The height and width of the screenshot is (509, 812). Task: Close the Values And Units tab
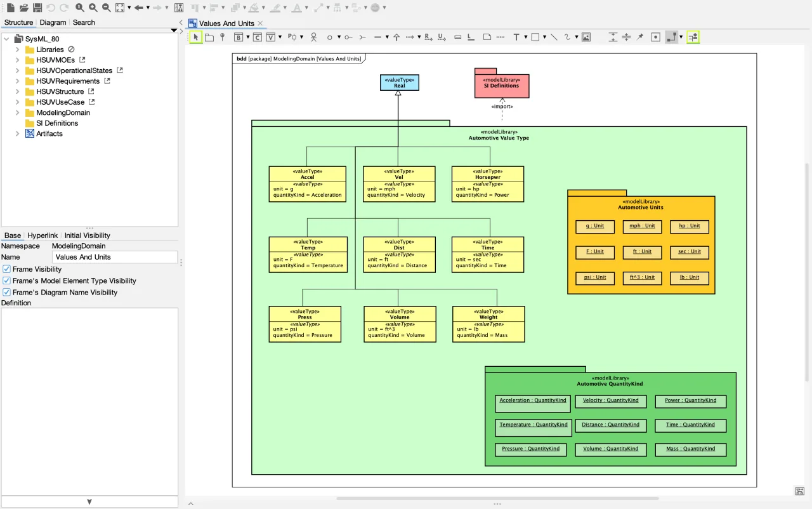260,23
